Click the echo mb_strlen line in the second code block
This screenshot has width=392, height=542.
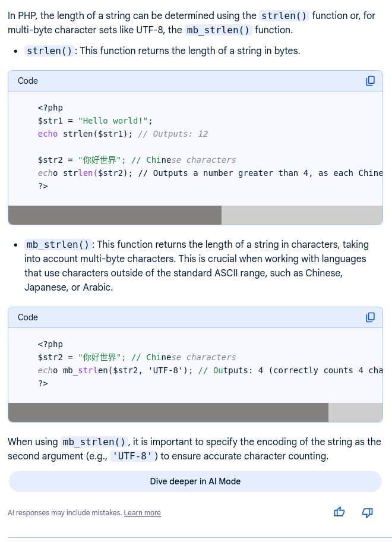(119, 370)
